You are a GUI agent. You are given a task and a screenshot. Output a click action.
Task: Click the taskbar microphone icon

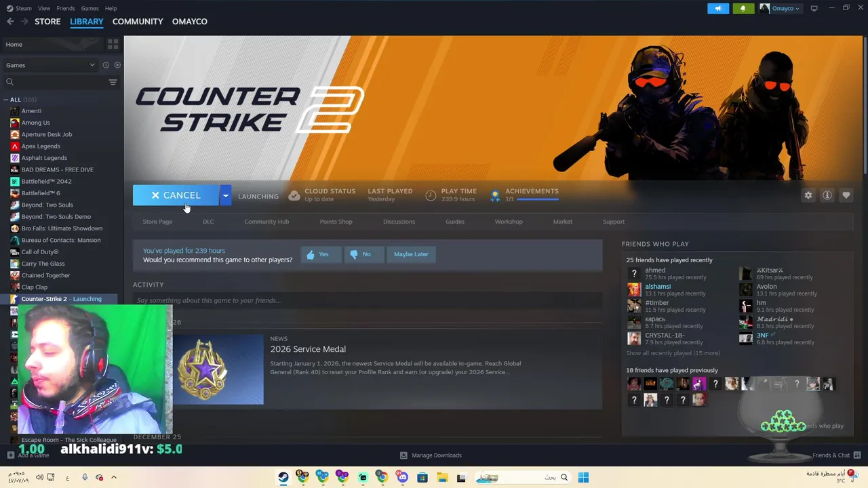[x=85, y=477]
